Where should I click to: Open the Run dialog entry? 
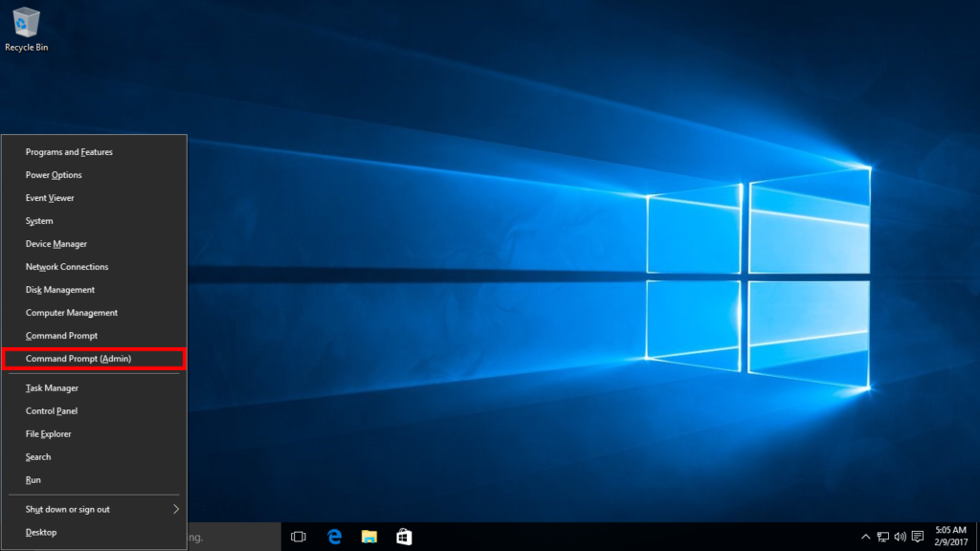point(95,480)
